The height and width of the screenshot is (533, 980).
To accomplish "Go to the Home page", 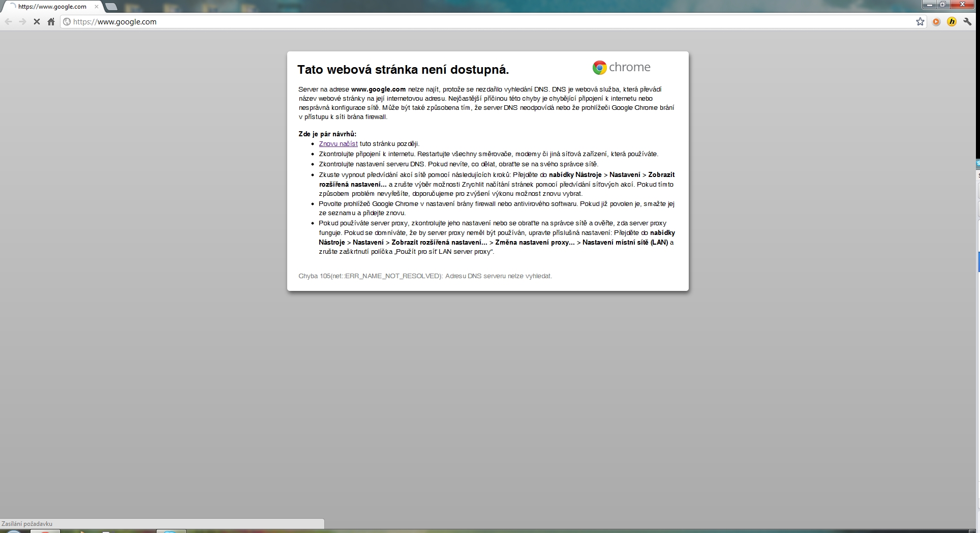I will tap(51, 22).
